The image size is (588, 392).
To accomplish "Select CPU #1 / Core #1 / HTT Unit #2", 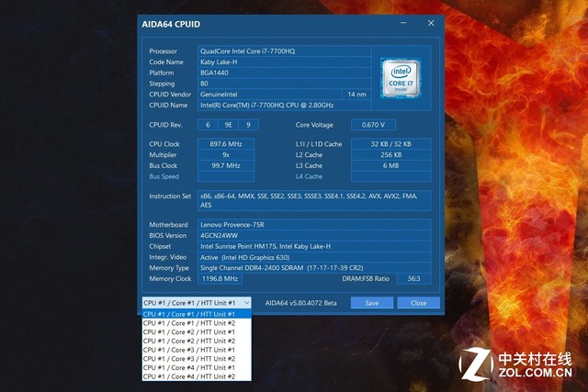I will pos(197,323).
